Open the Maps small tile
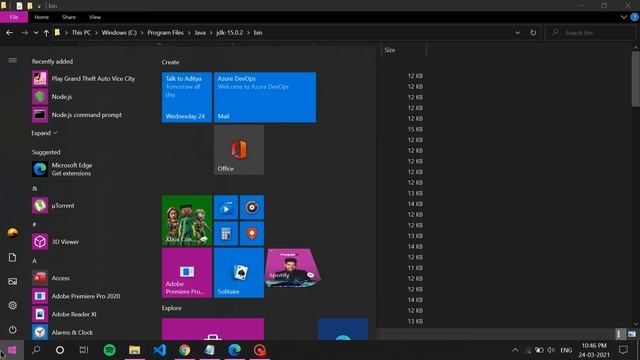 tap(252, 233)
